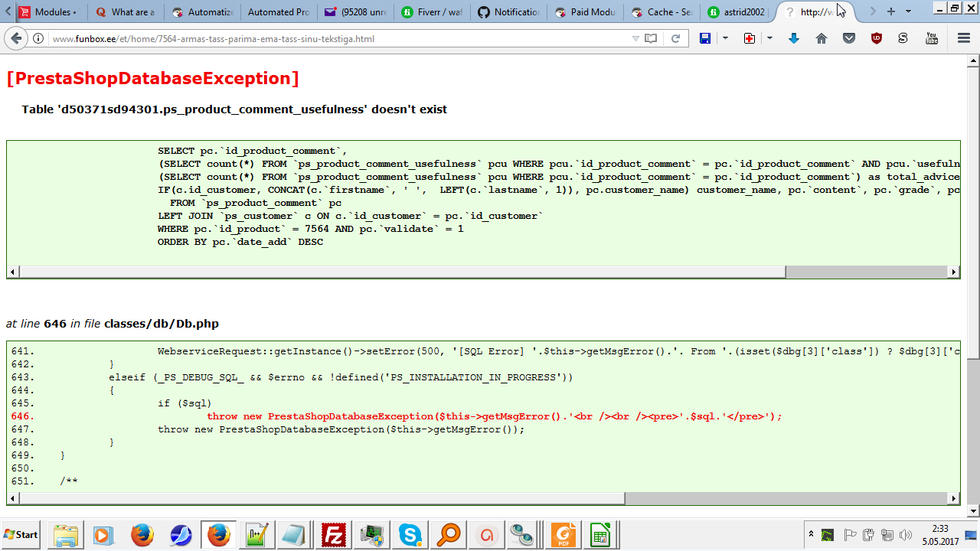
Task: Open the blue swirl browser taskbar icon
Action: point(180,535)
